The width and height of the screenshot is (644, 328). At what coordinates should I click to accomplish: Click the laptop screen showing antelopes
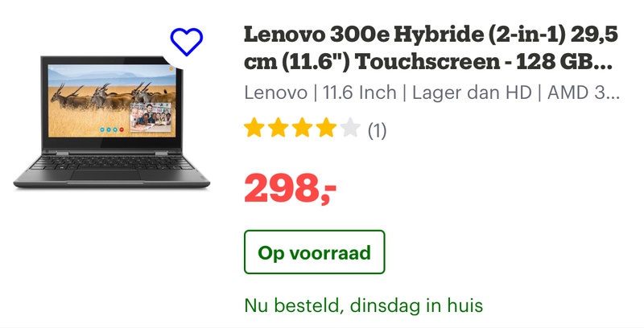tap(111, 101)
